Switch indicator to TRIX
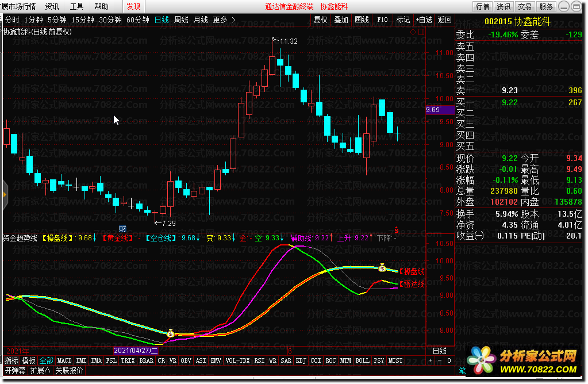This screenshot has height=384, width=588. (128, 360)
